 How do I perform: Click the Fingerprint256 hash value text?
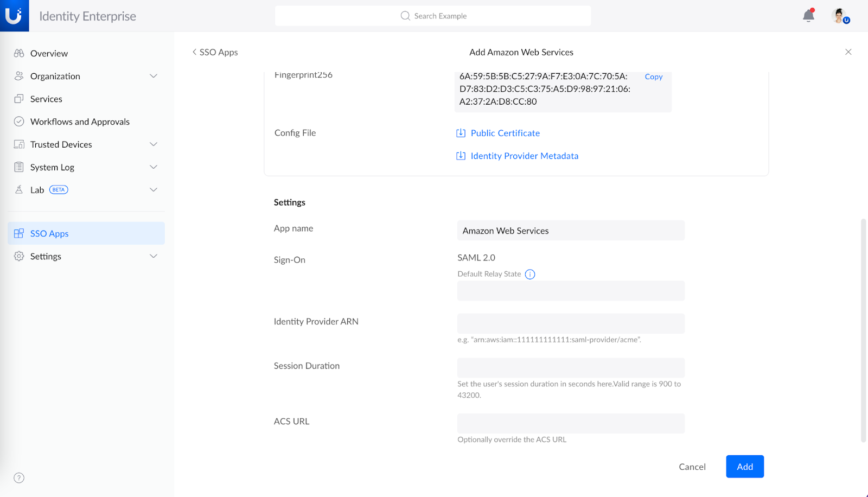click(545, 89)
